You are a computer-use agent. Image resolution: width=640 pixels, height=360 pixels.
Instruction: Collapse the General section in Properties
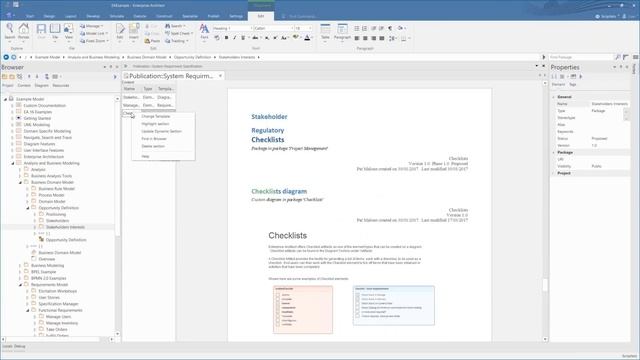click(553, 97)
